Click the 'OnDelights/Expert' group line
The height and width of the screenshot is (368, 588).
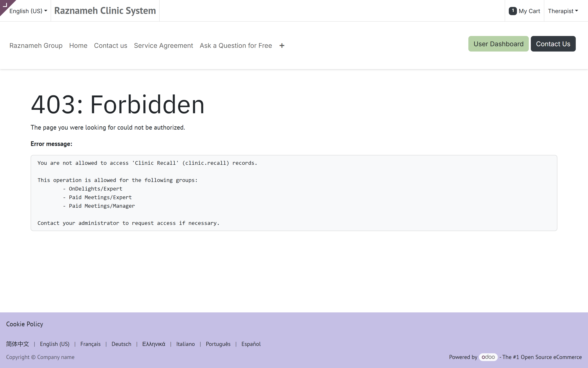click(x=96, y=189)
